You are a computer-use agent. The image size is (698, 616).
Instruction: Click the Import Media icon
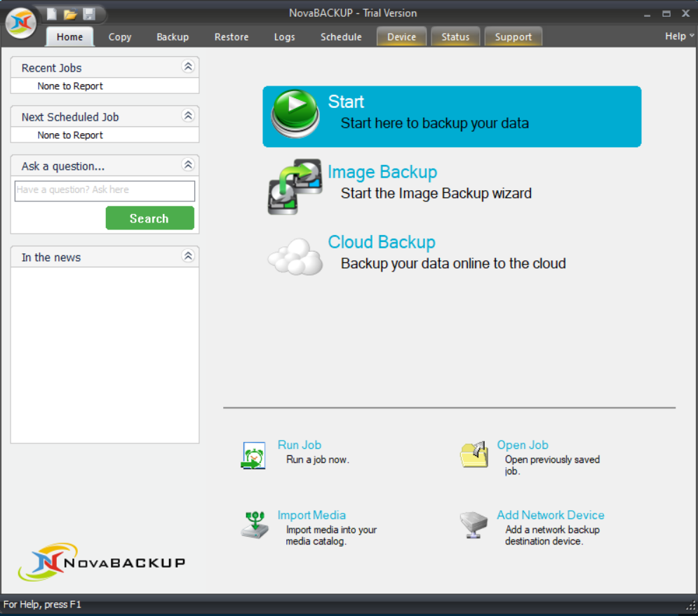(254, 525)
